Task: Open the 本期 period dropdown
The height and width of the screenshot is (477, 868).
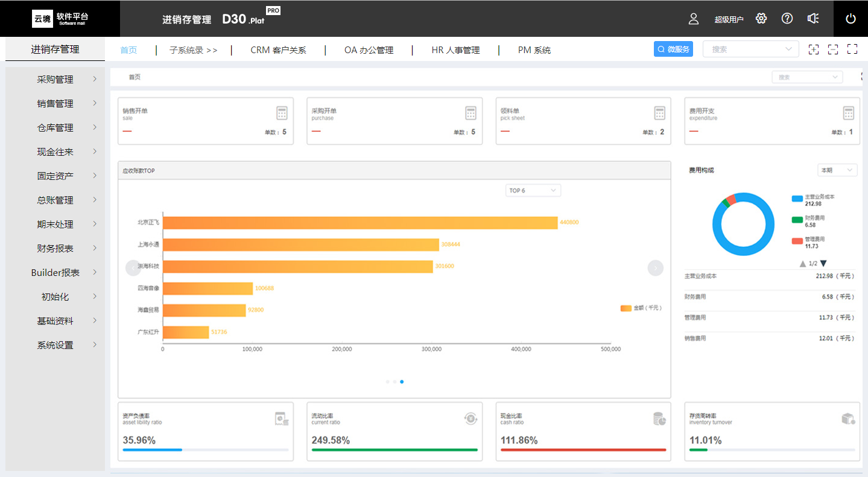Action: [837, 170]
